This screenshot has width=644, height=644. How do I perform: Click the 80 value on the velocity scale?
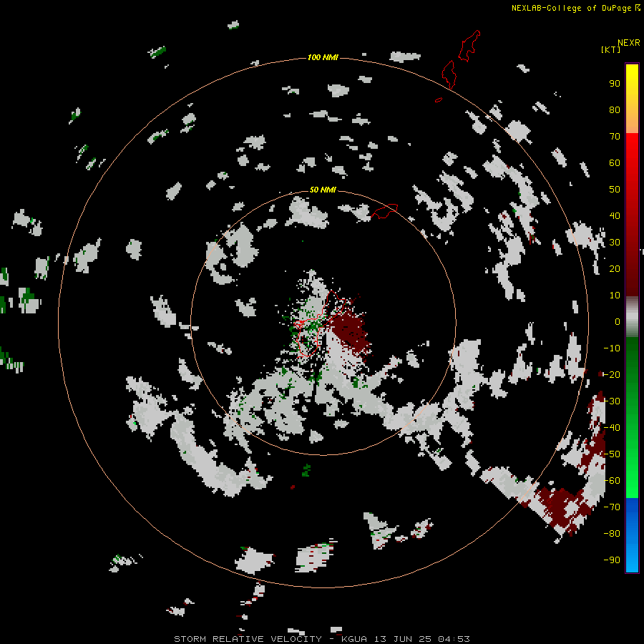(615, 110)
